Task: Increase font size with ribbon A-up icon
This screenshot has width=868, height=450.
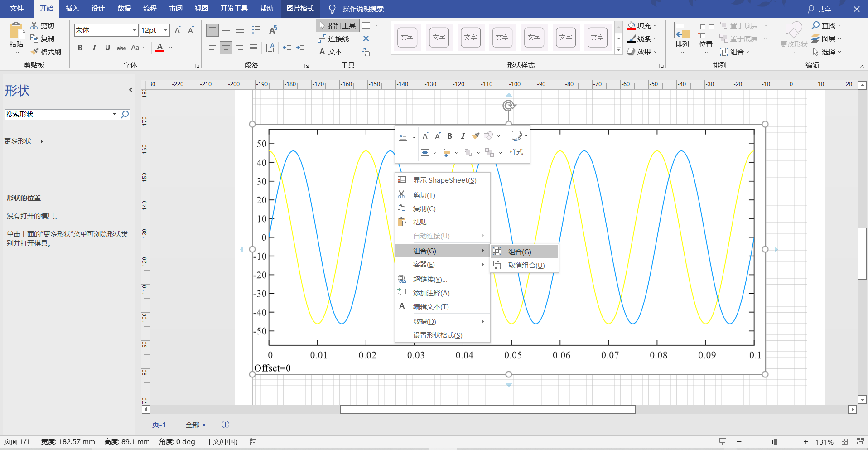Action: coord(178,30)
